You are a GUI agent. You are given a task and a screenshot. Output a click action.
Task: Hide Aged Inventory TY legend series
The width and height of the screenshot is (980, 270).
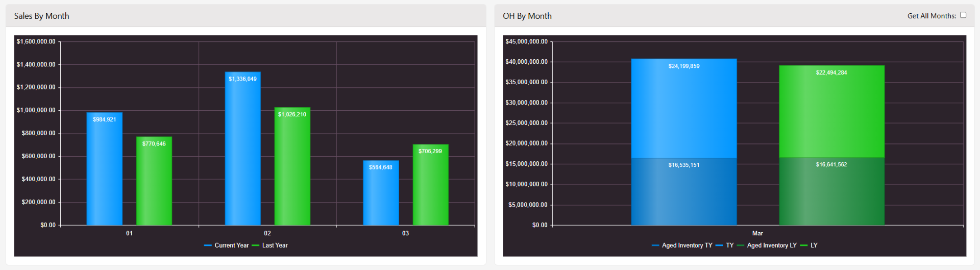click(x=682, y=246)
